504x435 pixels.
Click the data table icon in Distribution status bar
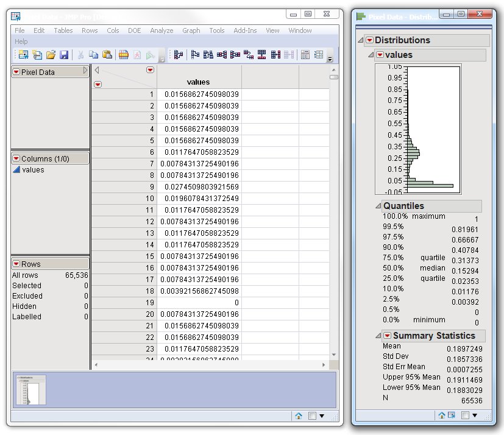(452, 415)
